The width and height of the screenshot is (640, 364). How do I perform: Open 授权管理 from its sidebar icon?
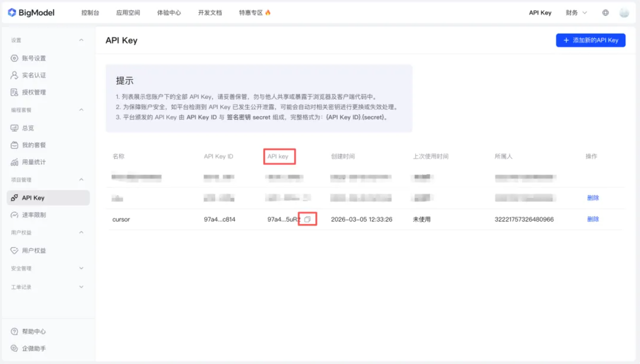click(14, 92)
